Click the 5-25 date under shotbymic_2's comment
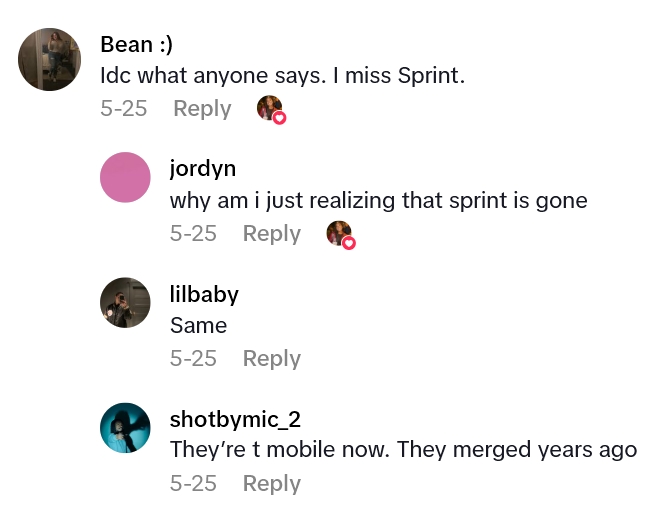The width and height of the screenshot is (657, 517). coord(193,484)
